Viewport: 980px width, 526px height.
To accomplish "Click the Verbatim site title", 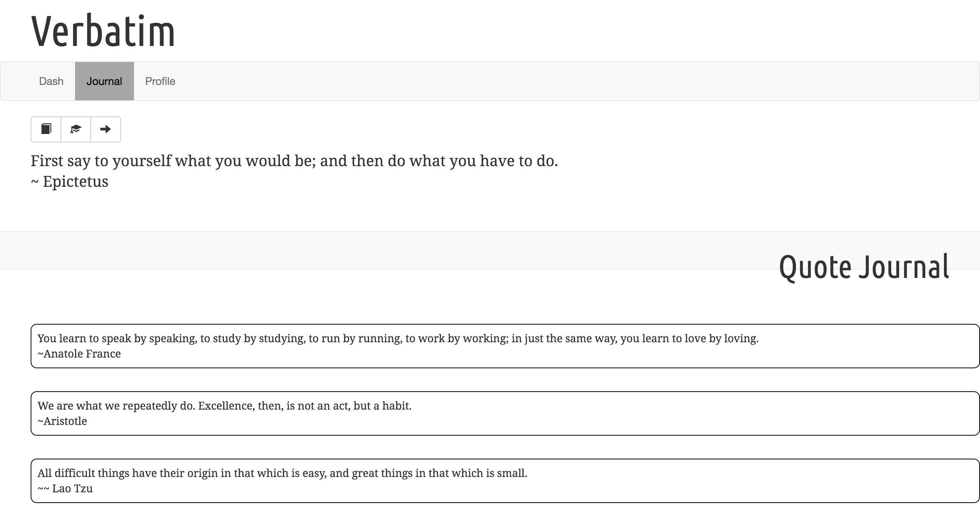I will 103,31.
